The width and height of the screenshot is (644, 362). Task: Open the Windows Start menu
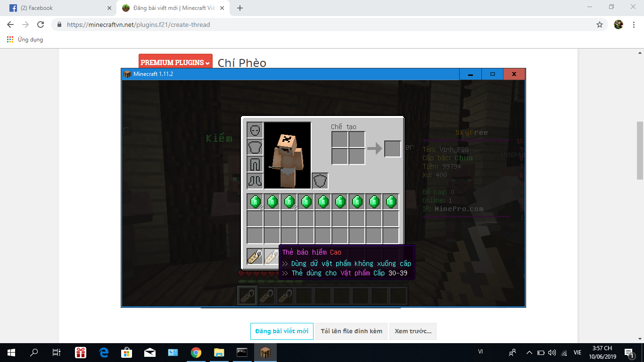coord(11,353)
